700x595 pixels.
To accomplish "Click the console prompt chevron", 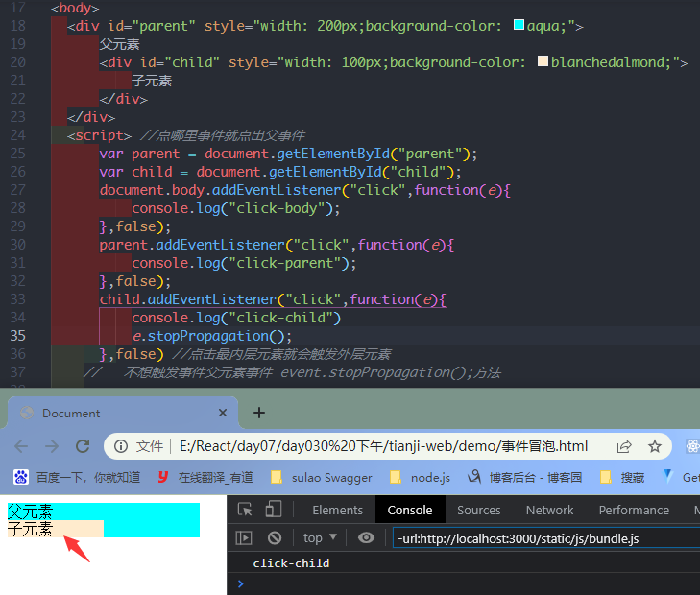I will point(241,583).
